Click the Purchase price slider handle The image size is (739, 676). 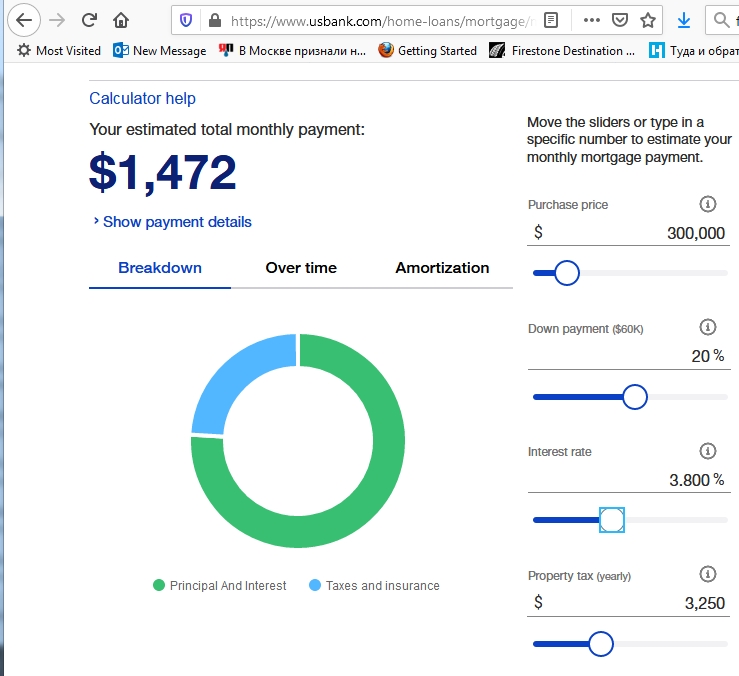567,273
